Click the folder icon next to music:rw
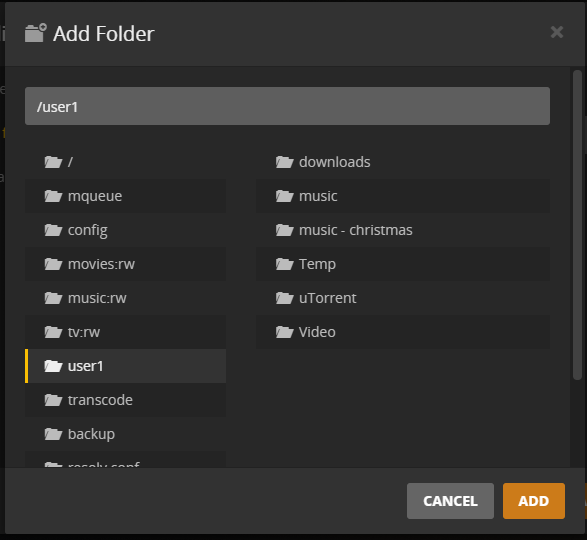587x540 pixels. pyautogui.click(x=53, y=298)
